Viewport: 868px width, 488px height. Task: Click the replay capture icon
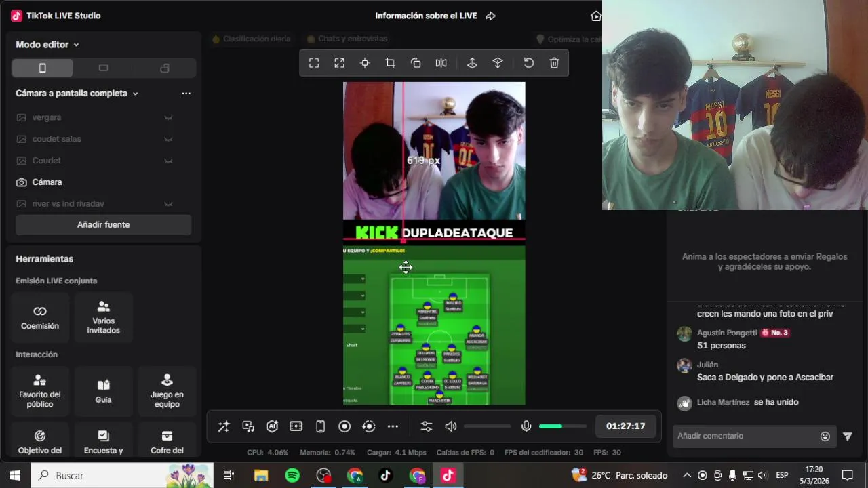(369, 426)
